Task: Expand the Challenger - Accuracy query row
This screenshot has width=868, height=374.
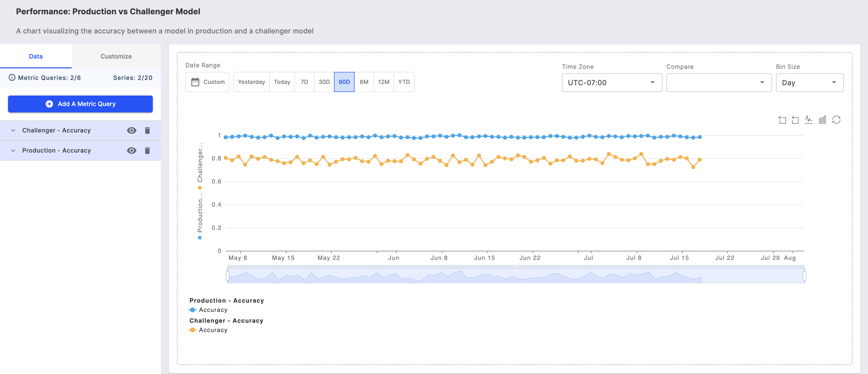Action: [x=13, y=130]
